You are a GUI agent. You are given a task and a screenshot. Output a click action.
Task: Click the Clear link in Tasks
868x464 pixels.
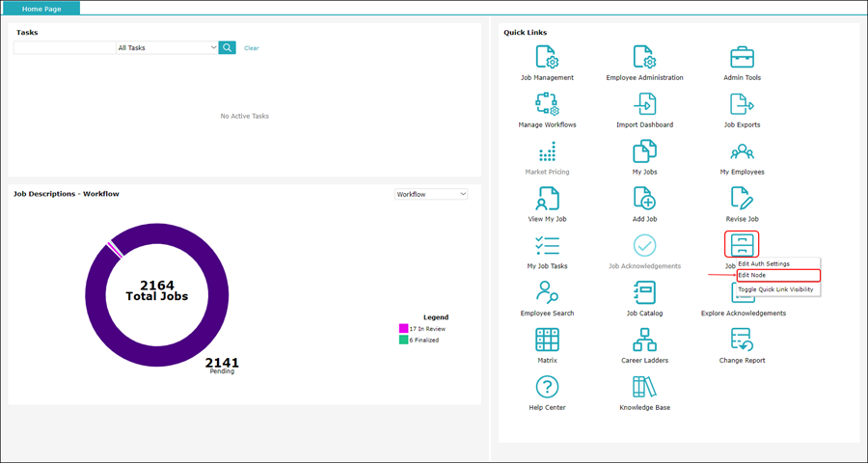251,48
